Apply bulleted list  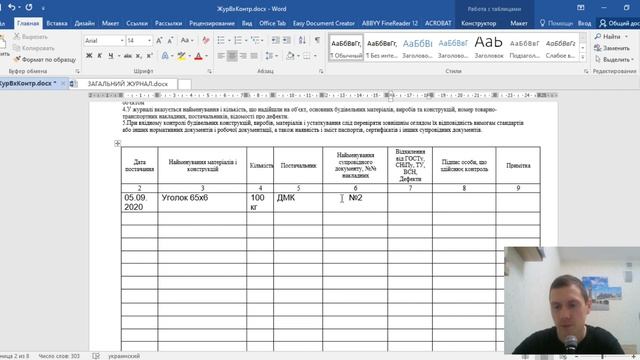coord(221,40)
